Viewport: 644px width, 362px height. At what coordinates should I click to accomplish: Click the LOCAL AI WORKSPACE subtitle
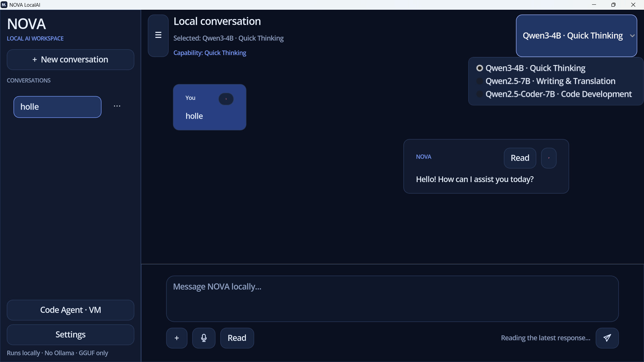coord(35,39)
